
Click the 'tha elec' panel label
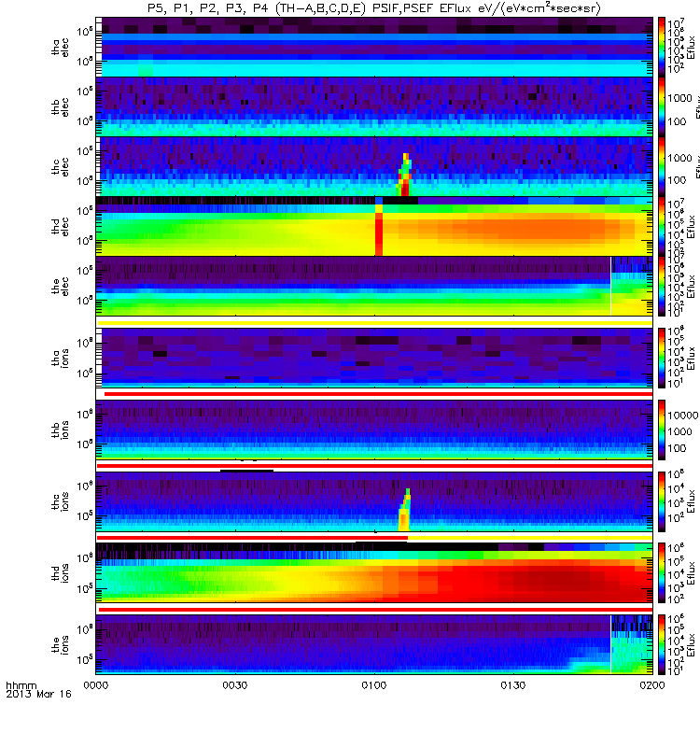60,48
